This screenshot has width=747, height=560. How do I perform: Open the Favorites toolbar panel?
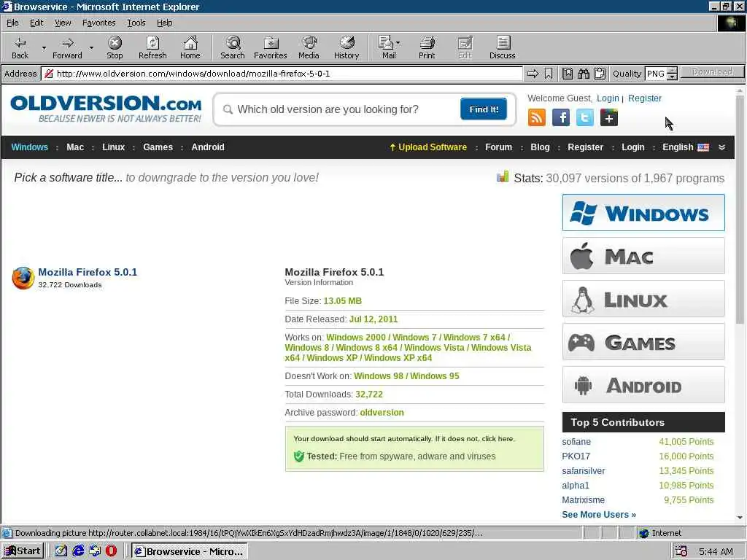pos(271,47)
